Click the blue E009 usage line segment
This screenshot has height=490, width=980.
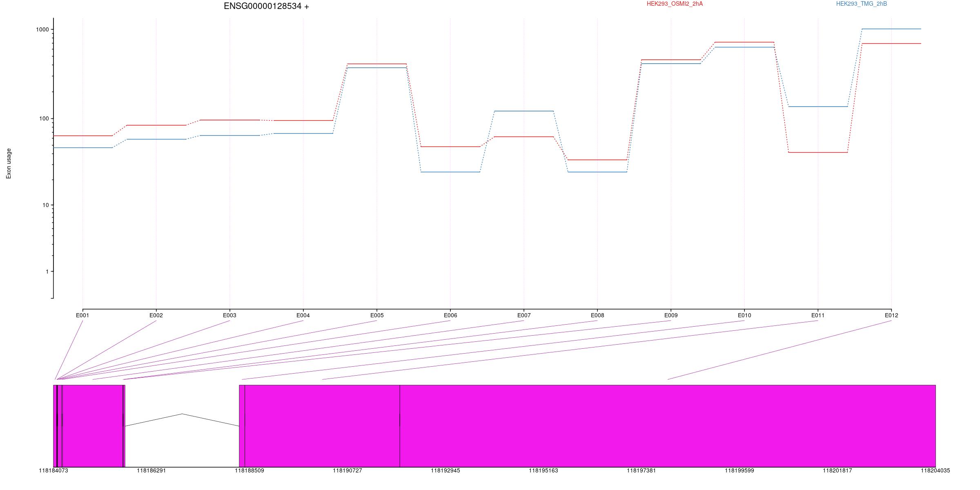point(671,64)
